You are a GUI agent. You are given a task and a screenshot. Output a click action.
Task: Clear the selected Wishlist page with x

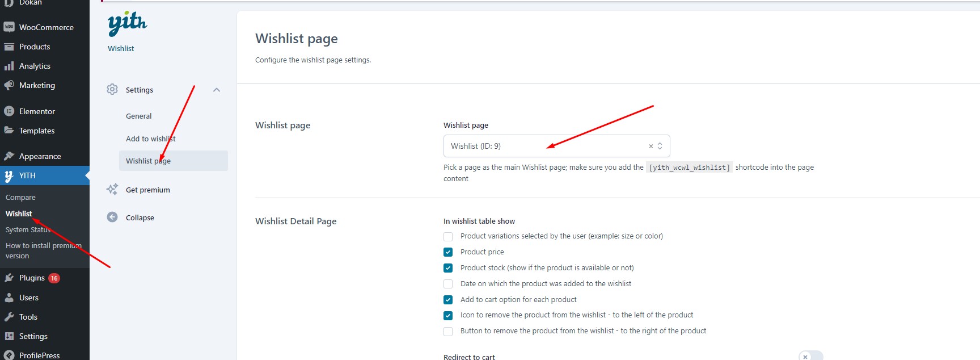651,146
